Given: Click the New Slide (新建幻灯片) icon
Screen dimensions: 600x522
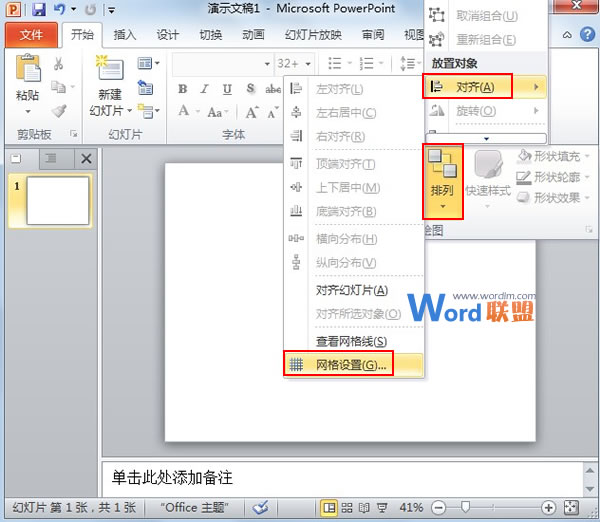Looking at the screenshot, I should (x=110, y=67).
